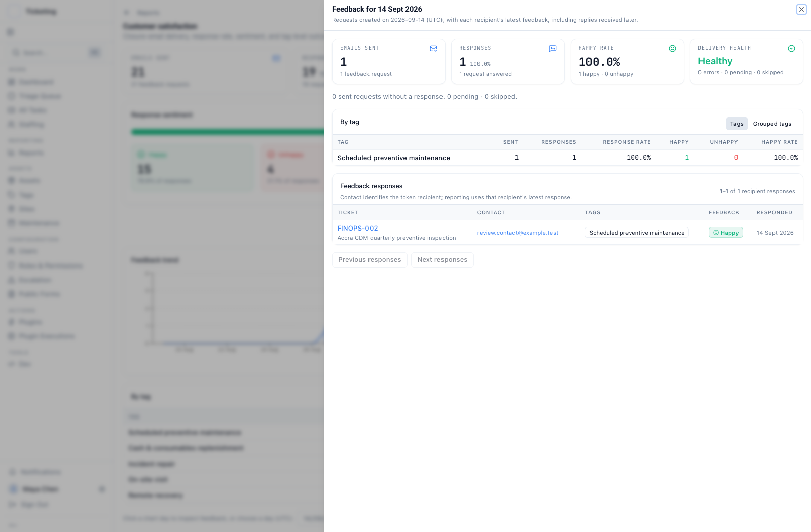Screen dimensions: 811x532
Task: Click the Responses chat bubble icon
Action: 552,49
